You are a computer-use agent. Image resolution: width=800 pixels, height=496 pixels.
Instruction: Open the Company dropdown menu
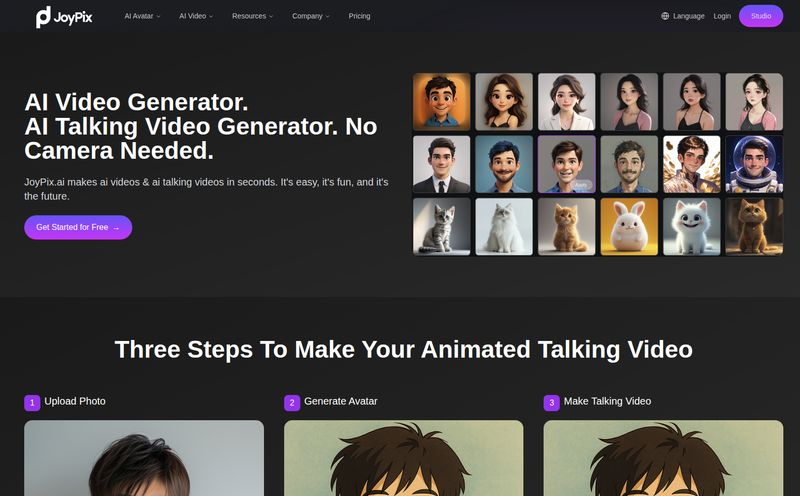pyautogui.click(x=310, y=16)
